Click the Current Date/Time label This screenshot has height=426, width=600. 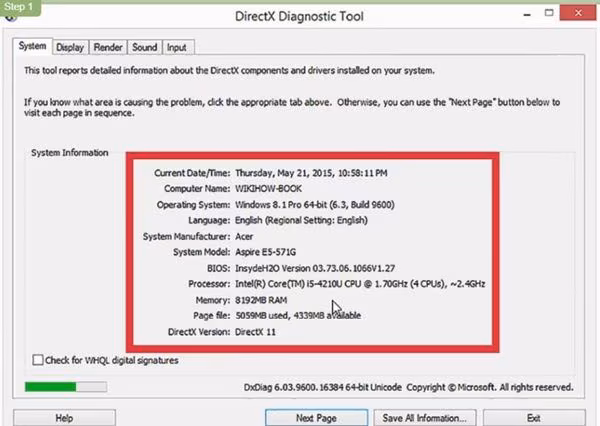click(192, 173)
